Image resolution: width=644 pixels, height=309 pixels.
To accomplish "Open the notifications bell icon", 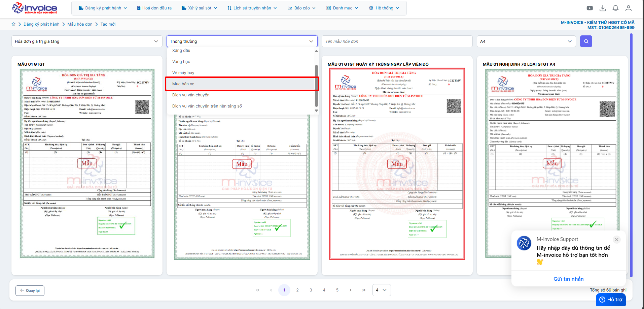I will 615,8.
